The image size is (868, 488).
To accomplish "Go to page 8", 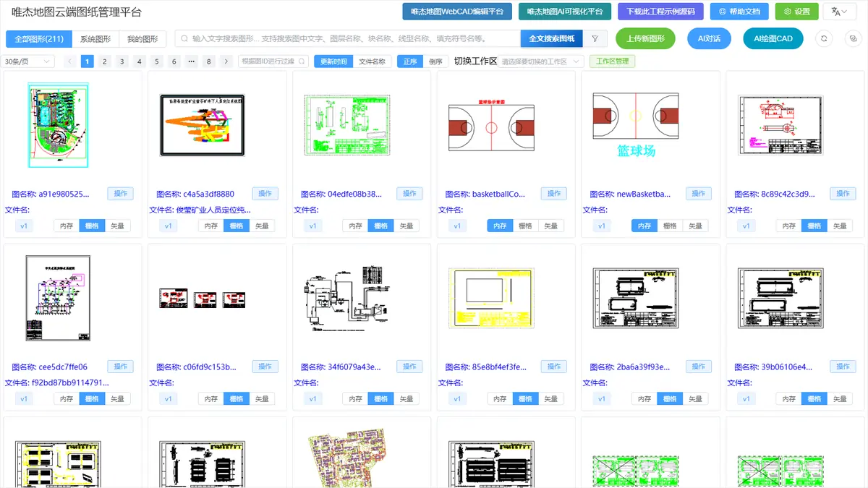I will click(209, 61).
